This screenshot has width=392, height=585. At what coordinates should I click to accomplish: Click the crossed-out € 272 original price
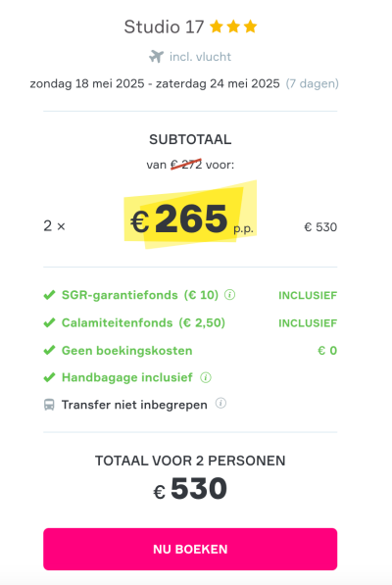click(186, 165)
